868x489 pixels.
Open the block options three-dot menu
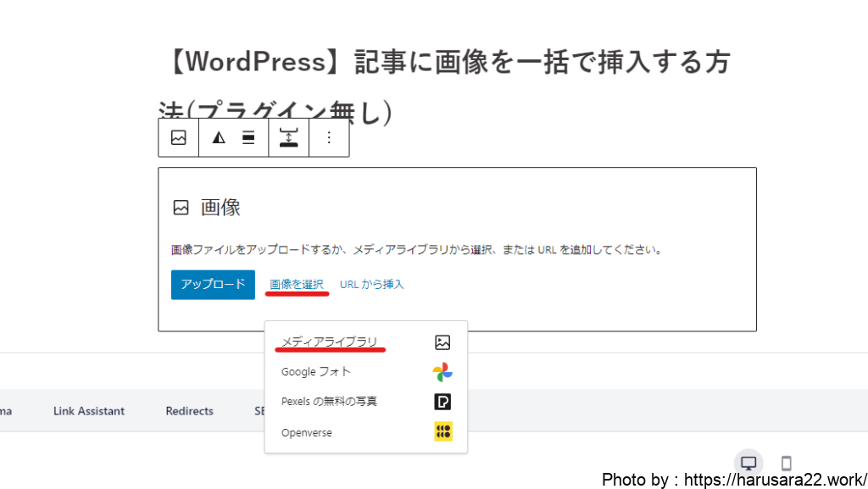click(x=329, y=137)
